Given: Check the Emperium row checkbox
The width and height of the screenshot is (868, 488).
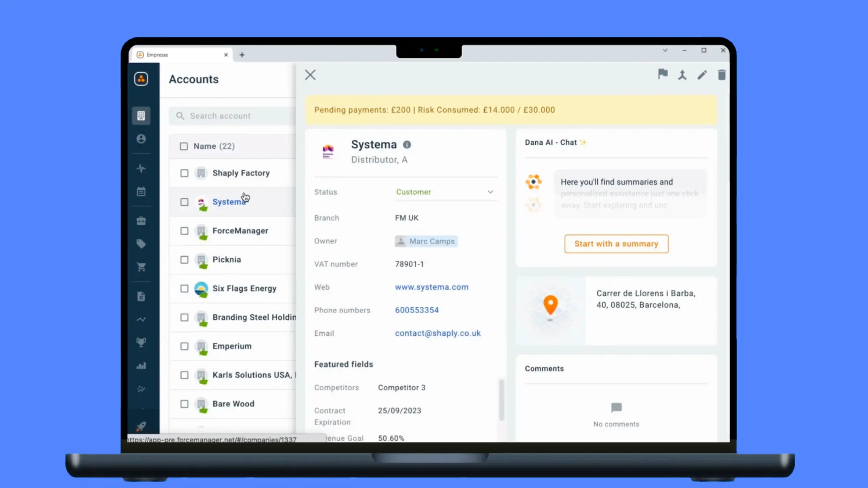Looking at the screenshot, I should click(184, 346).
